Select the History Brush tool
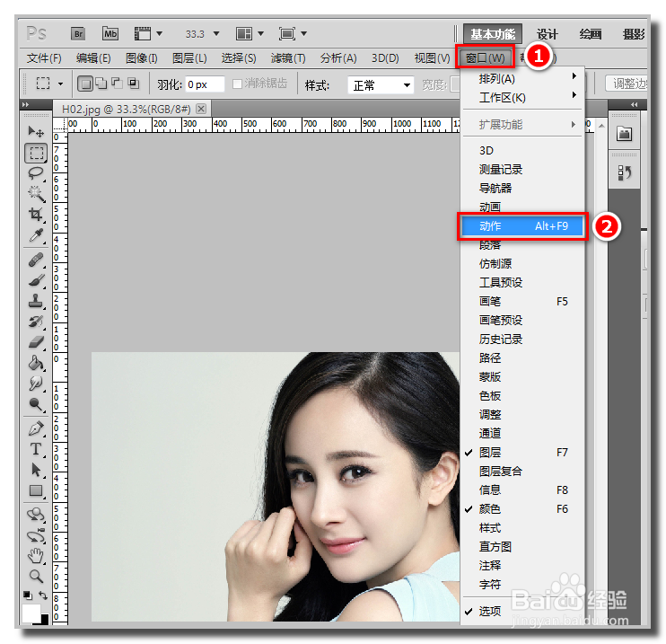Image resolution: width=666 pixels, height=644 pixels. 36,322
